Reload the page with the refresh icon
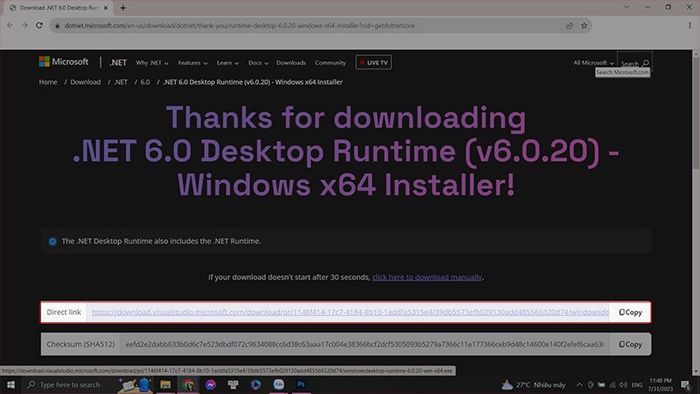The width and height of the screenshot is (700, 394). click(39, 25)
